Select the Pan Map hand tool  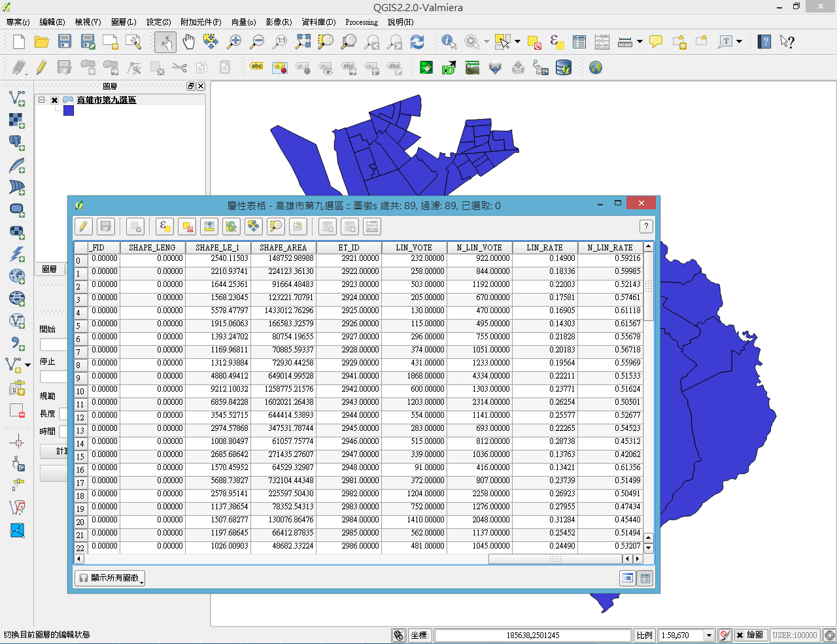(188, 42)
